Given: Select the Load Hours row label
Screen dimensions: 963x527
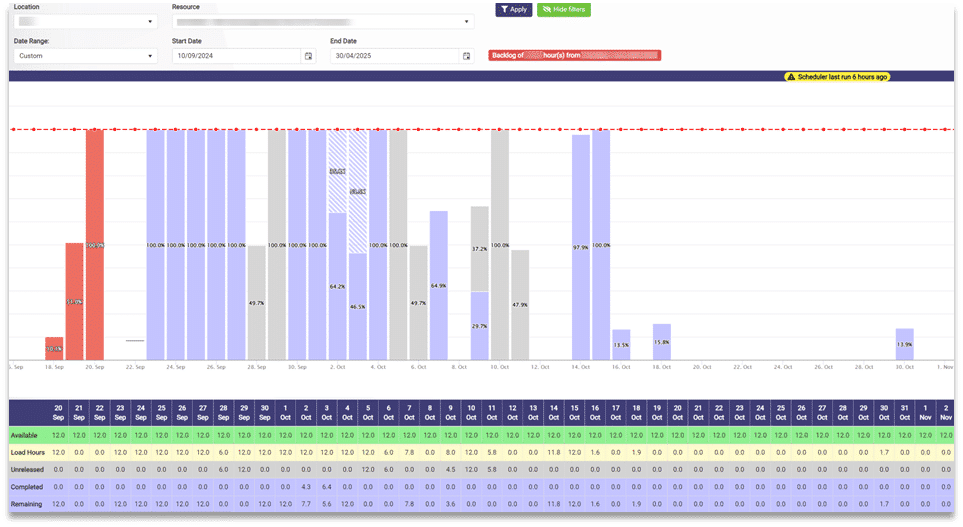Looking at the screenshot, I should 27,453.
